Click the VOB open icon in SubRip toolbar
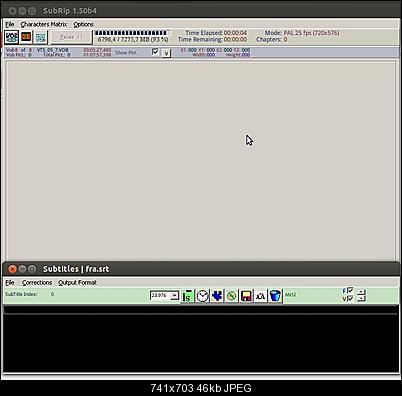Viewport: 402px width, 396px height. pyautogui.click(x=11, y=37)
